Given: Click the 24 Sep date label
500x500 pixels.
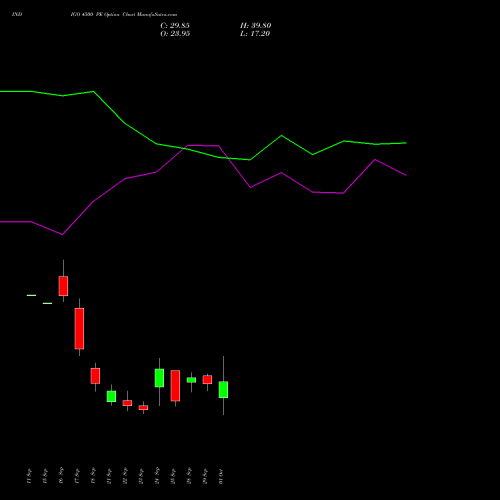Looking at the screenshot, I should click(157, 476).
